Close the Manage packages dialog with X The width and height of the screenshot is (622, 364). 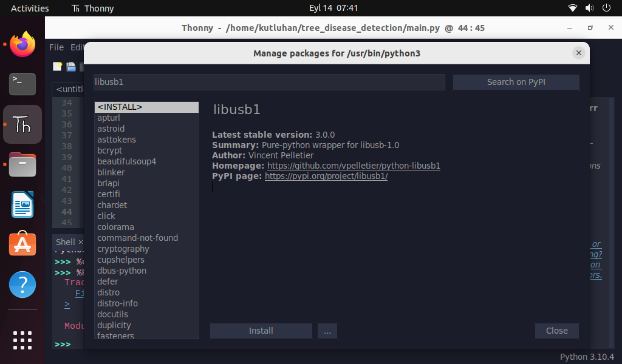pyautogui.click(x=579, y=53)
